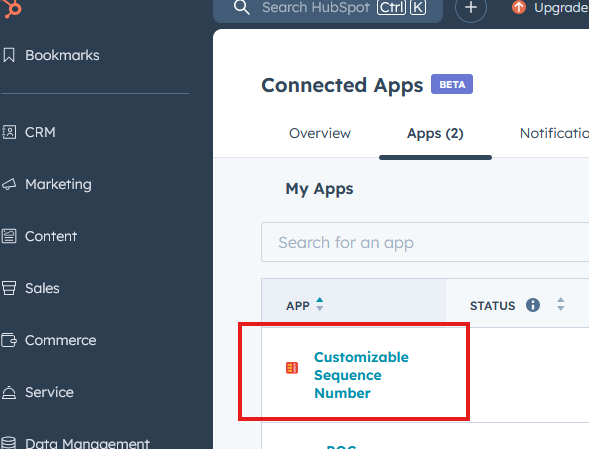Click the My Apps heading
This screenshot has height=449, width=589.
319,189
